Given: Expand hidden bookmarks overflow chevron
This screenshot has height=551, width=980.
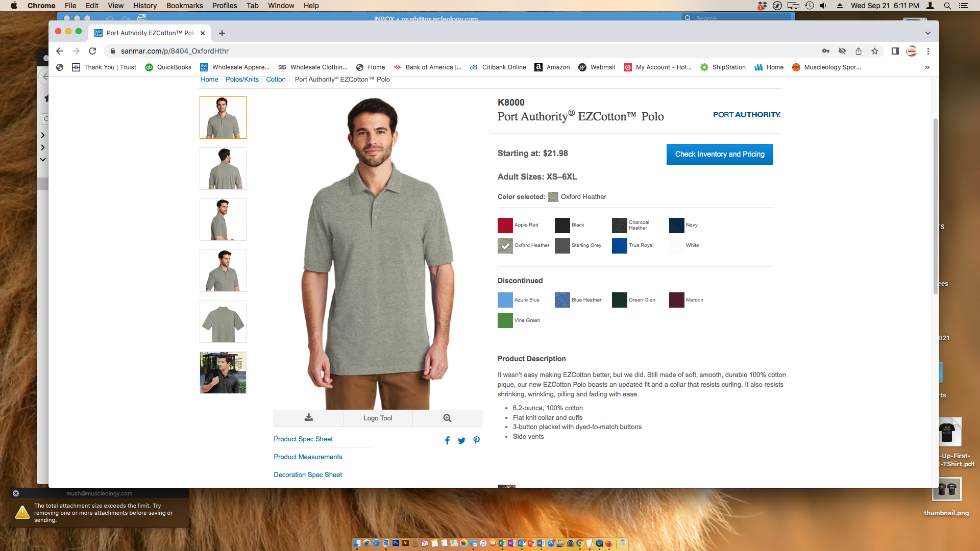Looking at the screenshot, I should click(927, 67).
